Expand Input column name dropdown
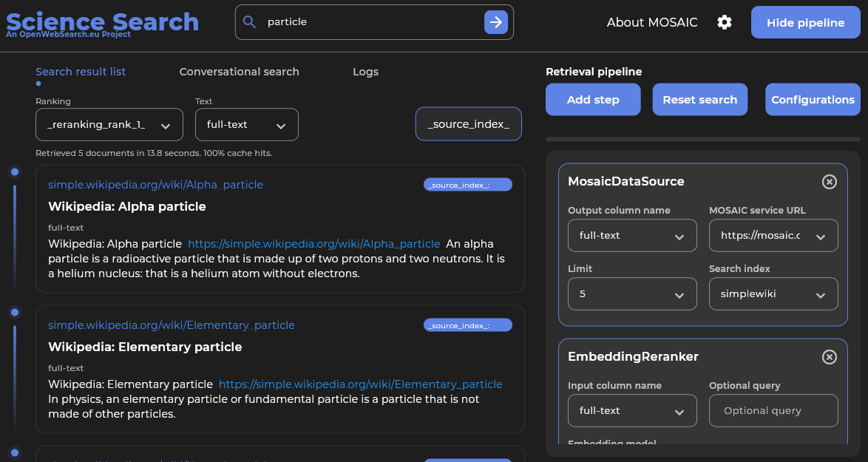The height and width of the screenshot is (462, 868). click(632, 410)
